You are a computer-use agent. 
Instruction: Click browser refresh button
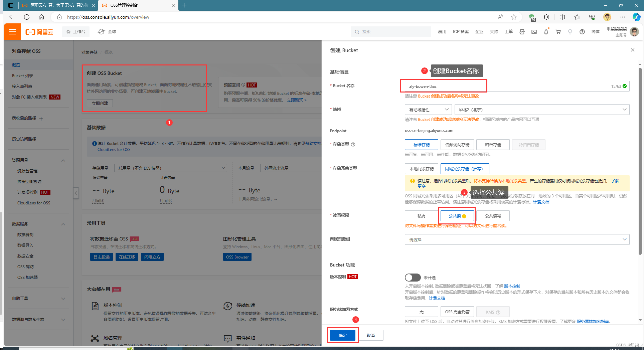pyautogui.click(x=27, y=17)
